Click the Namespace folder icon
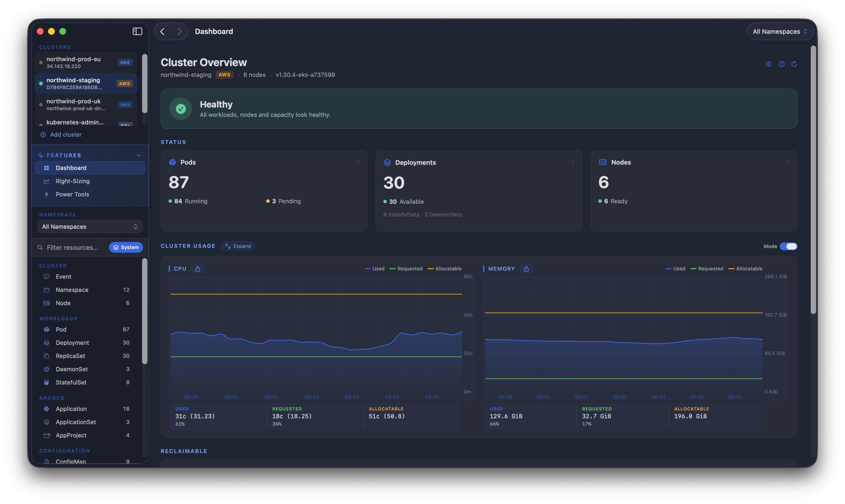This screenshot has width=845, height=504. click(x=47, y=290)
